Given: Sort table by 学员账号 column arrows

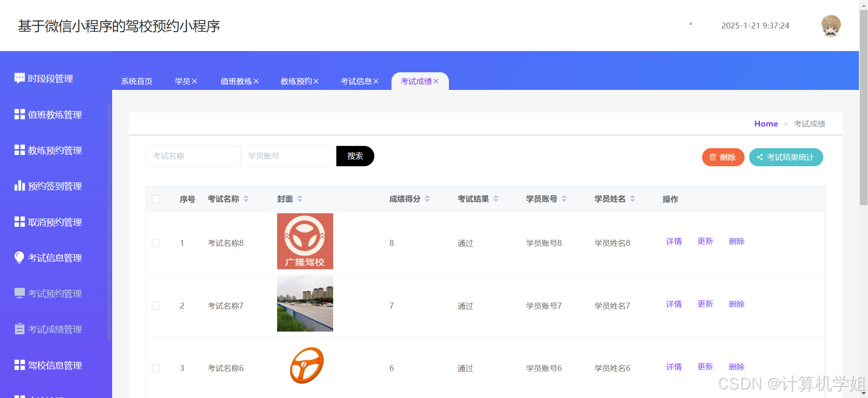Looking at the screenshot, I should pyautogui.click(x=564, y=199).
